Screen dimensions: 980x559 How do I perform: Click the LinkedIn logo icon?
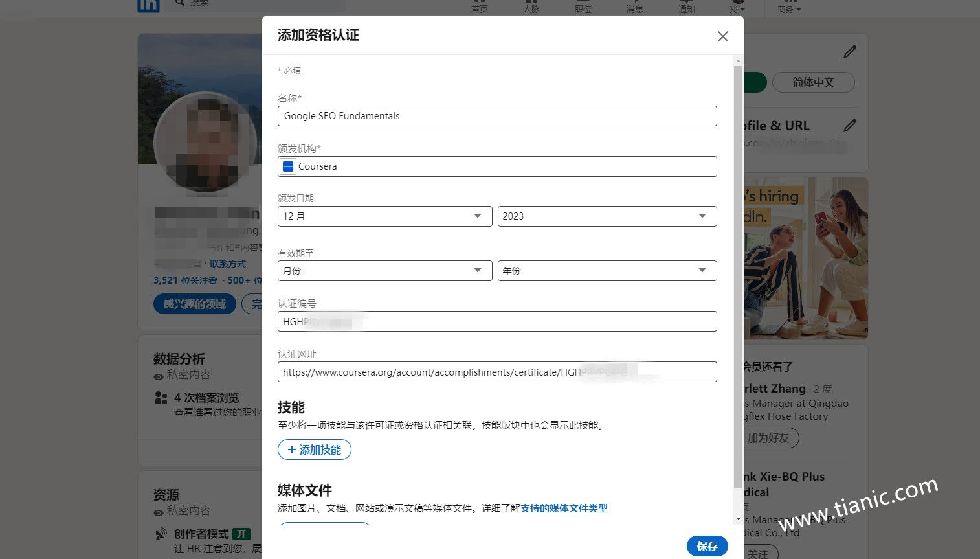tap(149, 5)
